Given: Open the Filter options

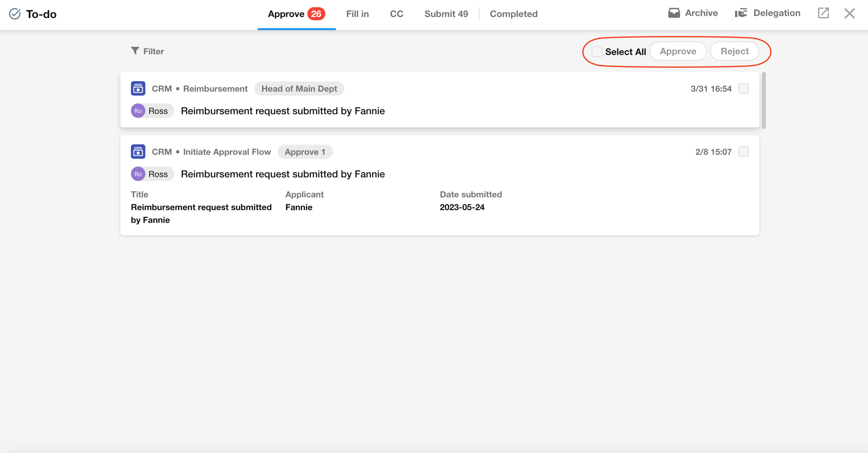Looking at the screenshot, I should (147, 51).
